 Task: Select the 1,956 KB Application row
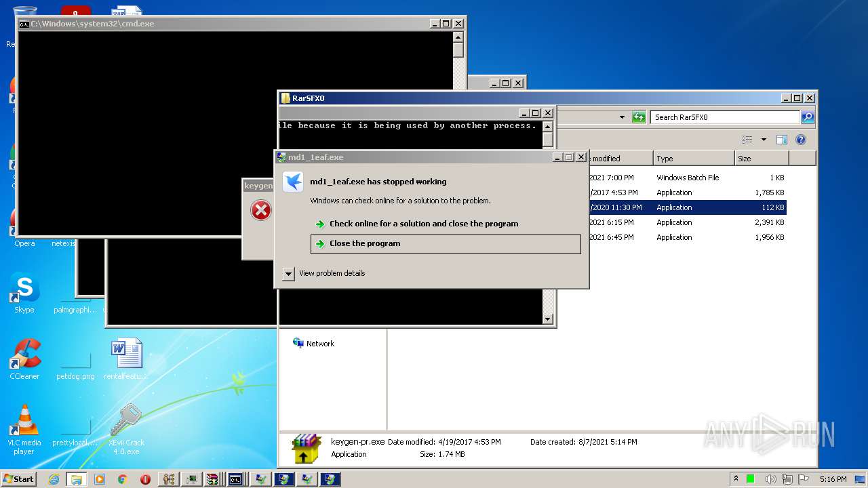pyautogui.click(x=686, y=237)
